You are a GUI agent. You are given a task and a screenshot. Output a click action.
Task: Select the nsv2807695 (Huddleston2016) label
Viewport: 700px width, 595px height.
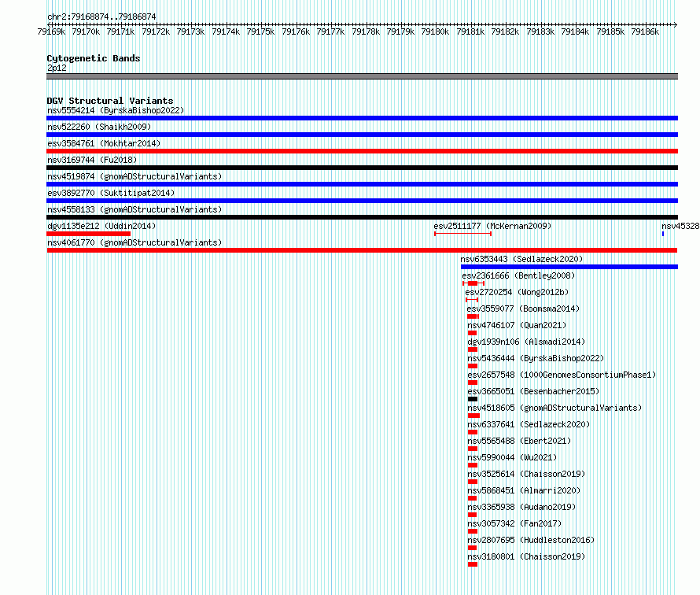[531, 540]
